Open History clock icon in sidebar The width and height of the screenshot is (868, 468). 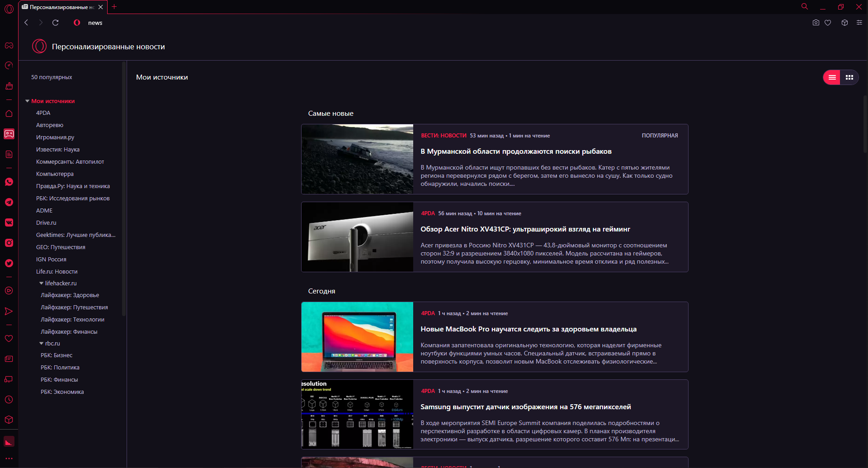9,400
